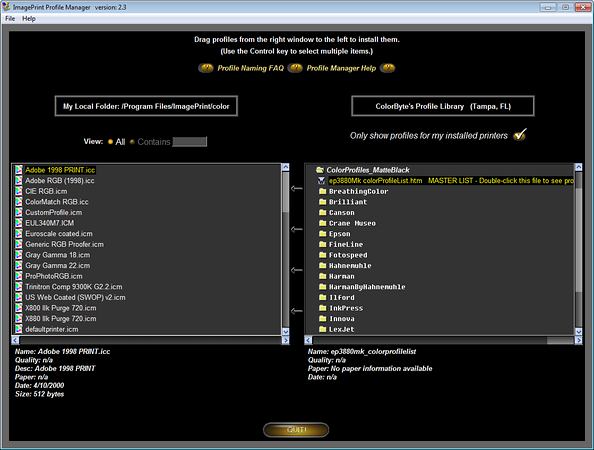This screenshot has width=594, height=450.
Task: Select Adobe RGB (1998).icc profile
Action: click(60, 181)
